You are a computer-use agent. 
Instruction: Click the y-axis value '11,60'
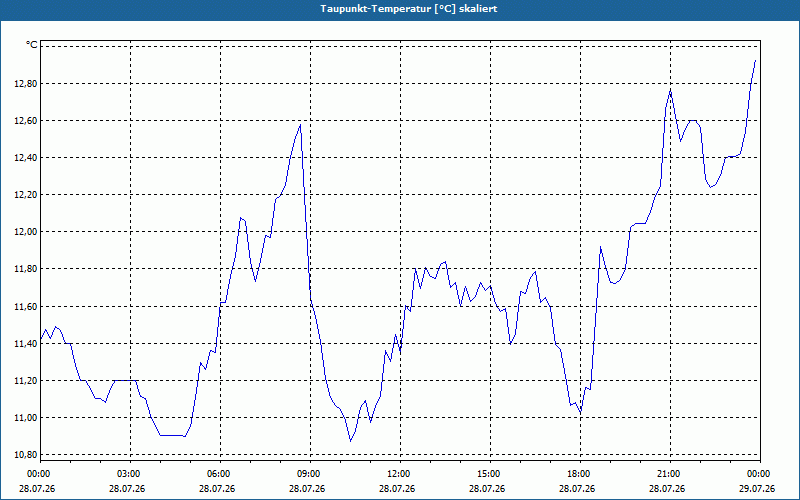[x=26, y=307]
